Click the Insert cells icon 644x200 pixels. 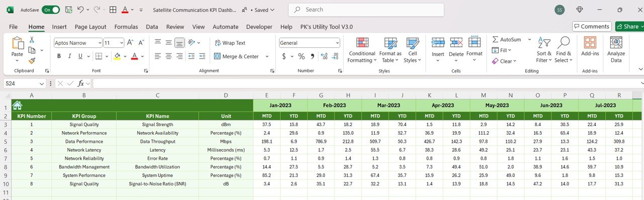[438, 43]
